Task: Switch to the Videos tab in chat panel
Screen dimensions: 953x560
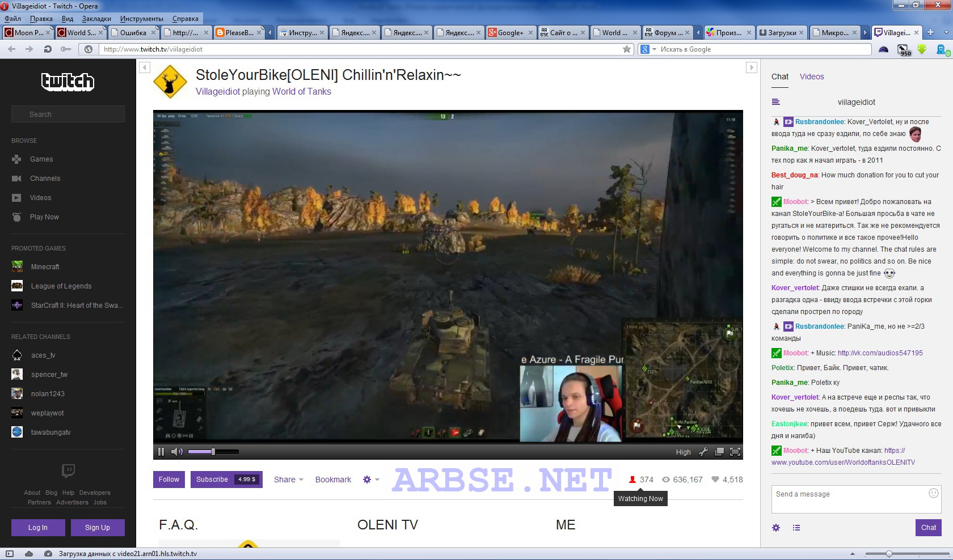Action: [812, 77]
